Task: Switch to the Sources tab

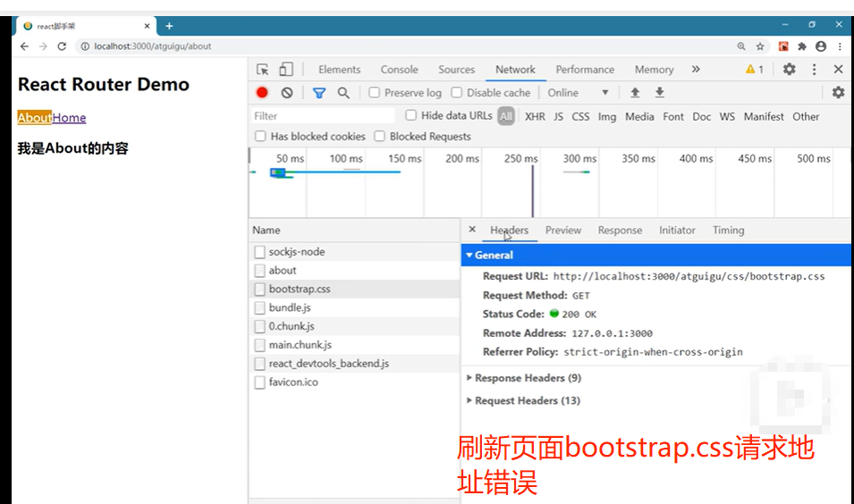Action: pos(456,69)
